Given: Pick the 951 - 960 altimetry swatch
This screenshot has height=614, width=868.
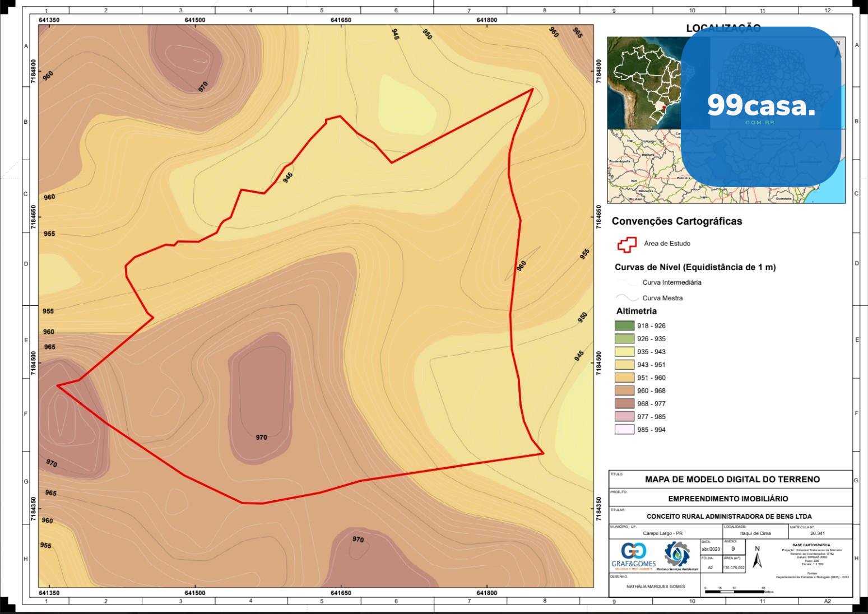Looking at the screenshot, I should (624, 378).
